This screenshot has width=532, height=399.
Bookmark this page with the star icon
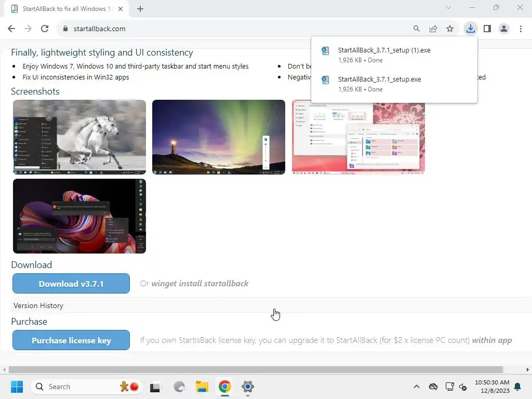tap(450, 29)
